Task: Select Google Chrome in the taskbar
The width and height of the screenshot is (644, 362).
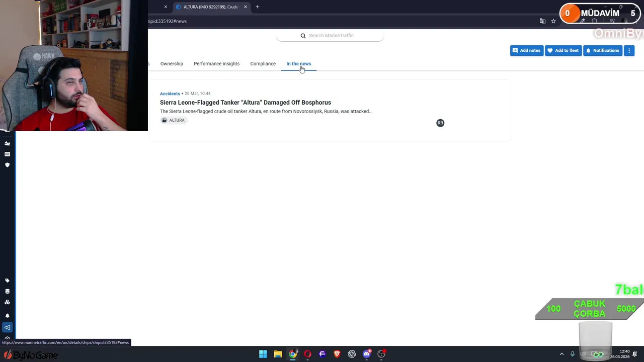Action: (x=293, y=354)
